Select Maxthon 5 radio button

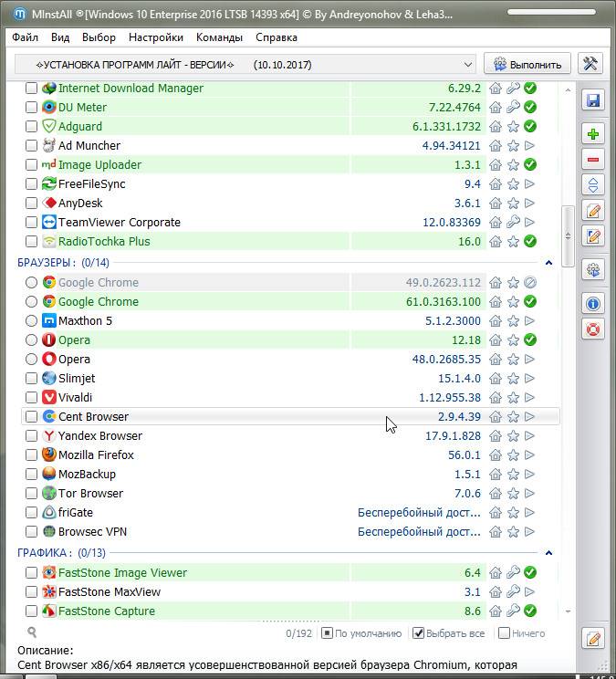(x=31, y=321)
